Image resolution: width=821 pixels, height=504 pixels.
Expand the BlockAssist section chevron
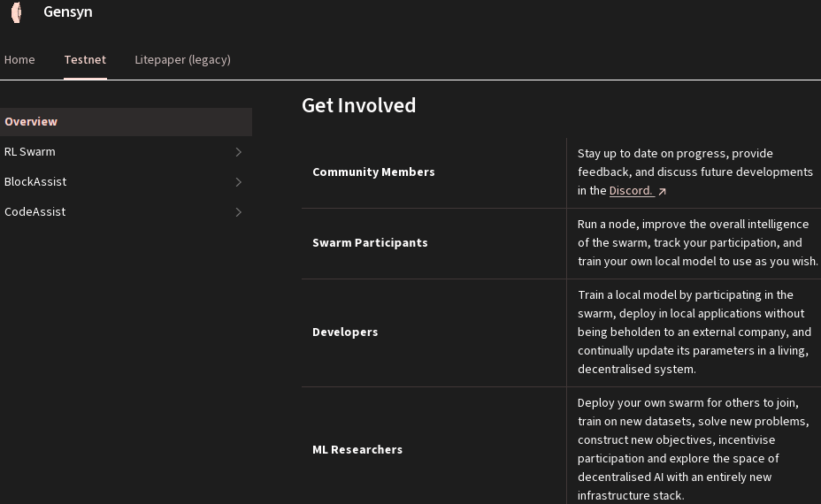(x=238, y=182)
